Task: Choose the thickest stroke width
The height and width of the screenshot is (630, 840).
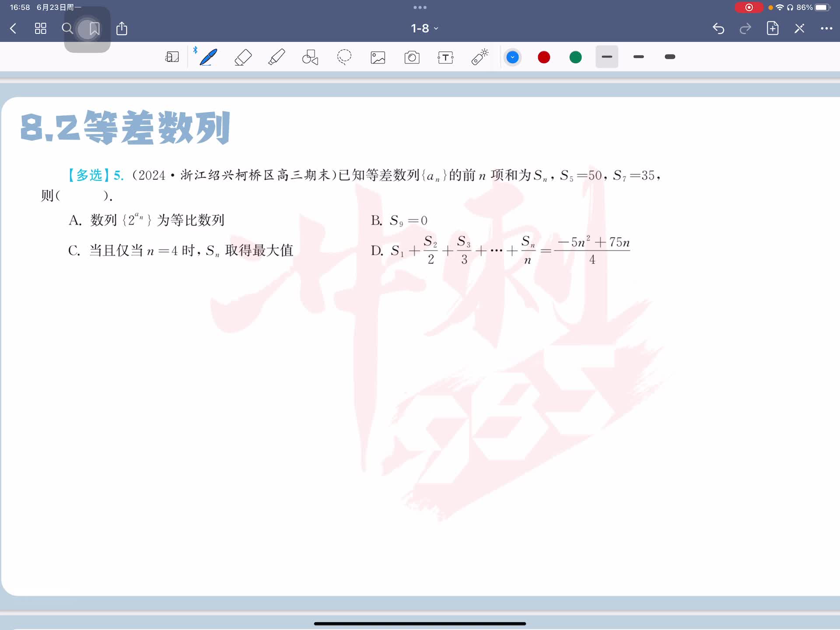Action: tap(670, 57)
